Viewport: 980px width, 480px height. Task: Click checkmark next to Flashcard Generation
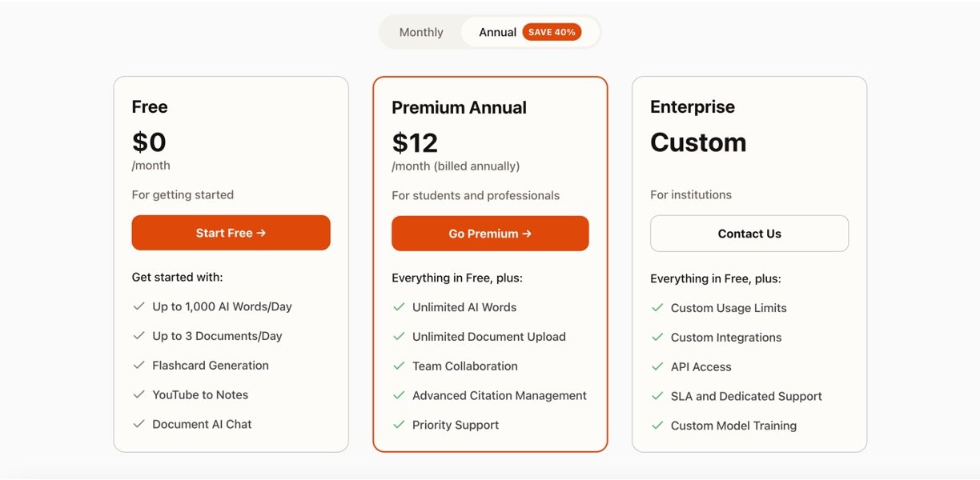tap(139, 366)
